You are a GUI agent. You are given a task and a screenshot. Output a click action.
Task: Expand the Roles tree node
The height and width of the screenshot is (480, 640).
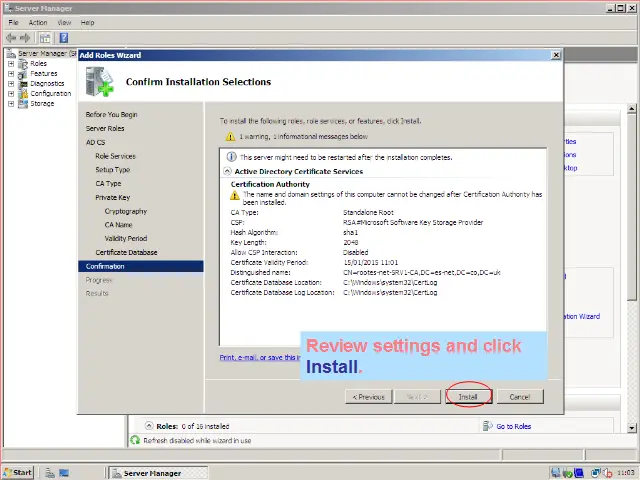11,64
